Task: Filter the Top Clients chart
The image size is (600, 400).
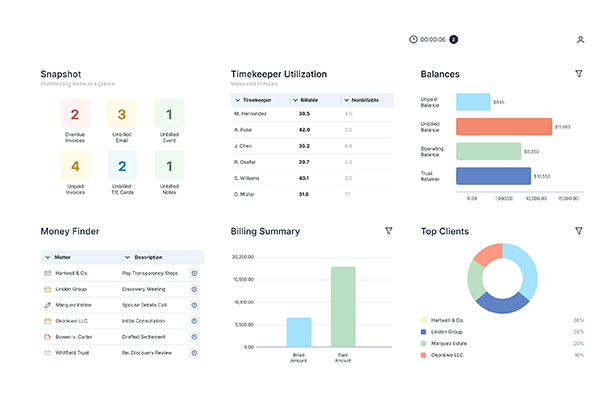Action: point(579,231)
